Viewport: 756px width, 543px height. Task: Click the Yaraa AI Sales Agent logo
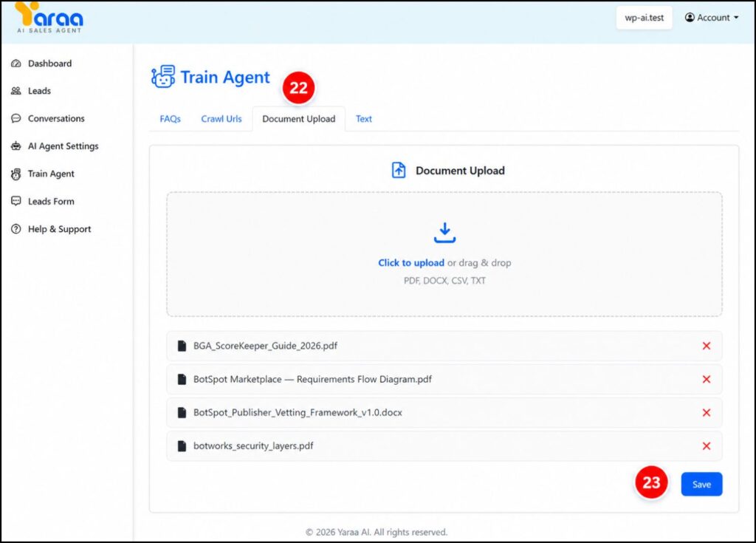tap(49, 18)
